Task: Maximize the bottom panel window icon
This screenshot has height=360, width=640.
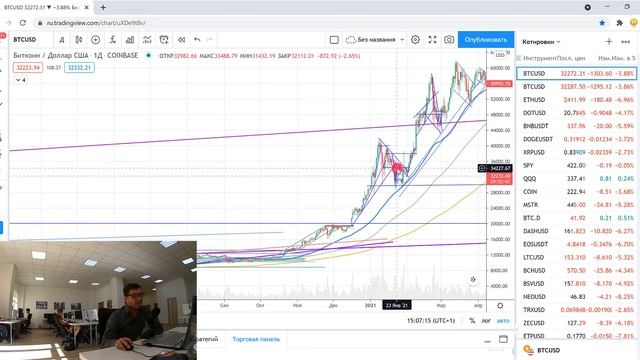Action: [x=503, y=339]
